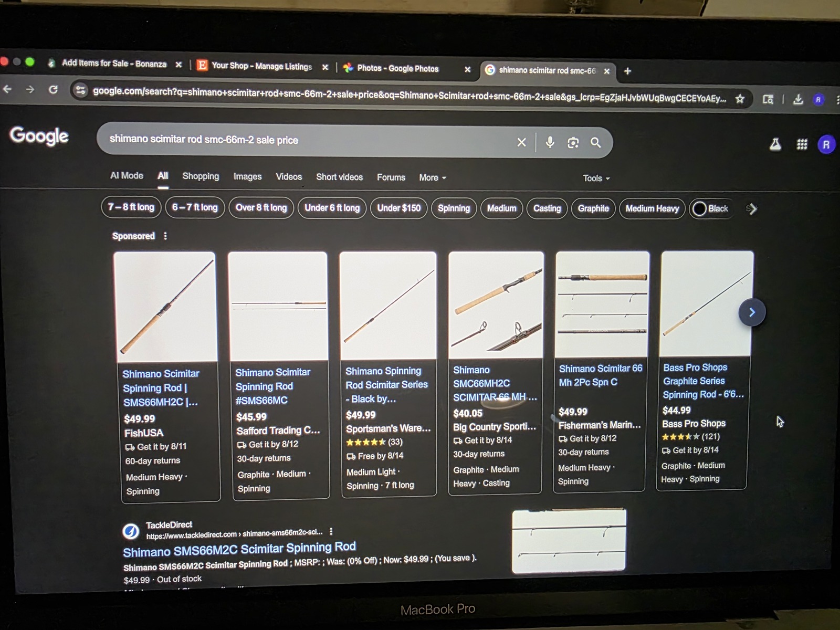Open TackleDirect result three-dot menu
The height and width of the screenshot is (630, 840).
pyautogui.click(x=331, y=531)
